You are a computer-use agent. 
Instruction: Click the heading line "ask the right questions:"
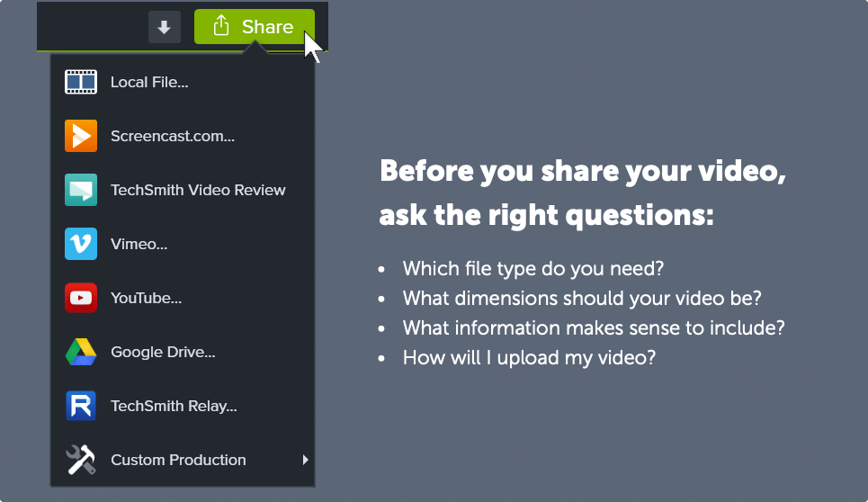point(546,215)
